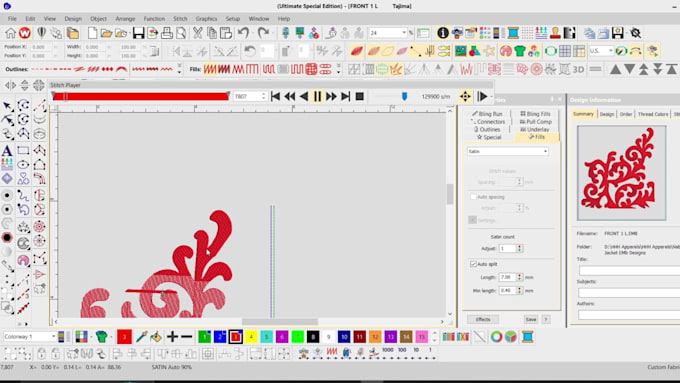Open the Pull Comp properties tab

coord(535,122)
